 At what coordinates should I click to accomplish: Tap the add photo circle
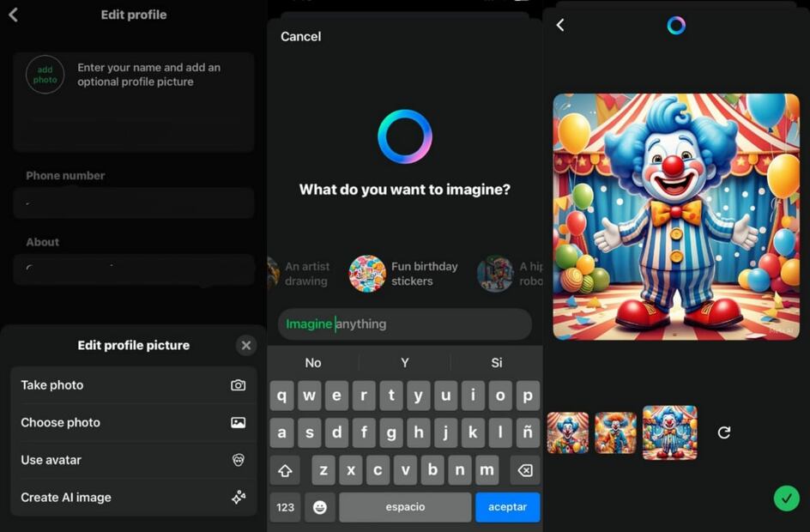(45, 75)
